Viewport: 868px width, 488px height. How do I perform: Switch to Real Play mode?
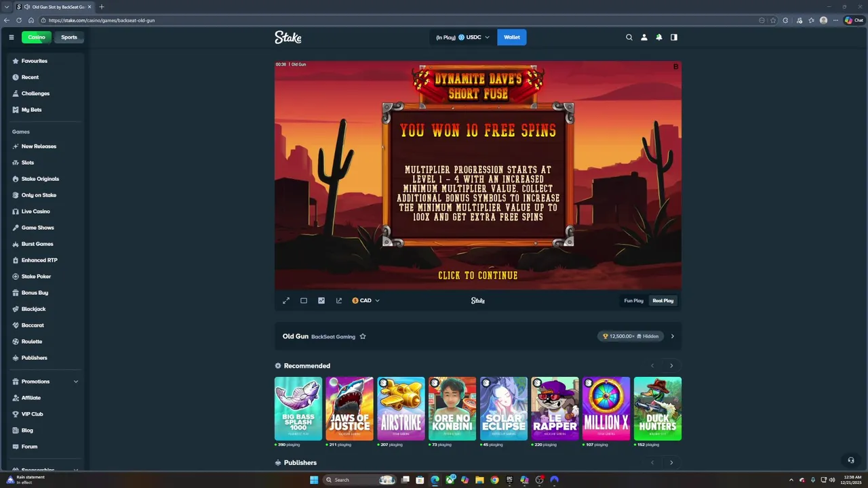coord(663,300)
